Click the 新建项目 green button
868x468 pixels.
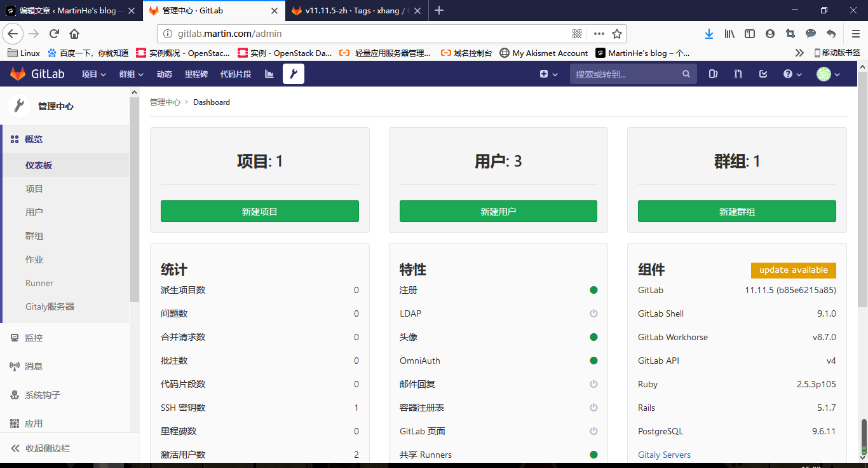(259, 211)
